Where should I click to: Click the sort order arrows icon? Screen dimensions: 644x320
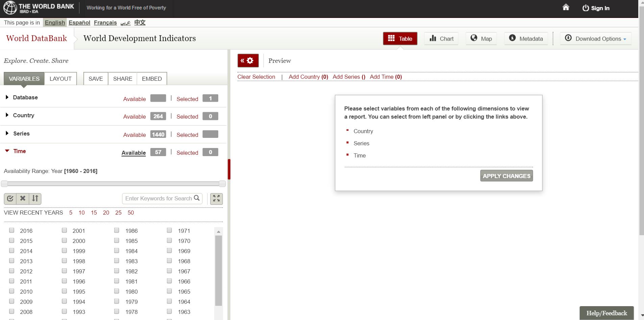click(35, 198)
